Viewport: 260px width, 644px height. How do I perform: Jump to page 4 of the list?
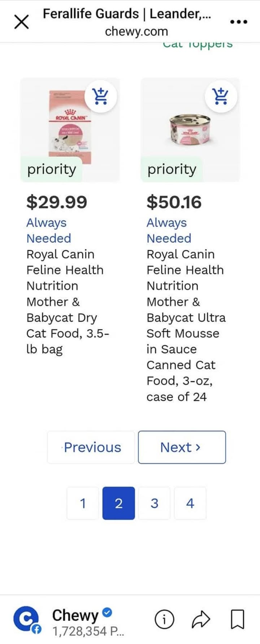(190, 503)
